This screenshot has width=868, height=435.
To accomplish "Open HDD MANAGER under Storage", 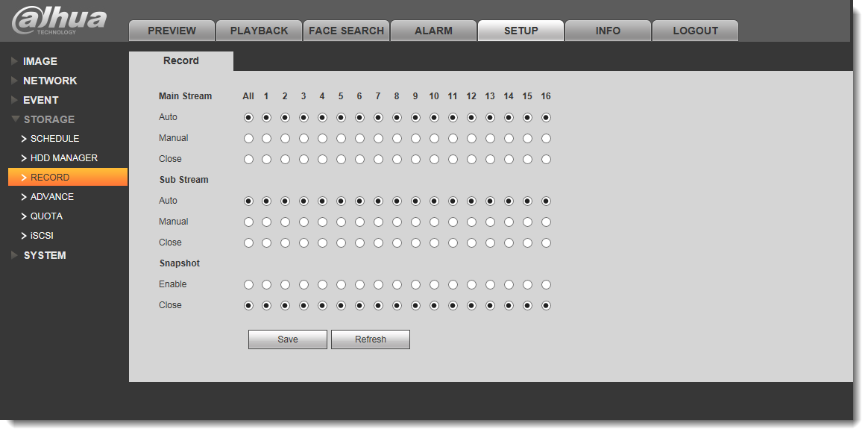I will pyautogui.click(x=63, y=158).
